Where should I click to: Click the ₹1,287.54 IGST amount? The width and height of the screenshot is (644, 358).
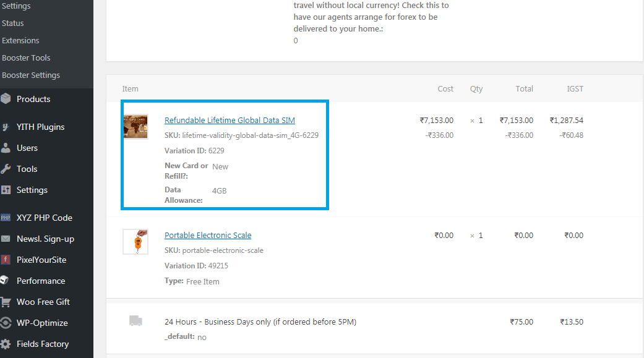tap(567, 121)
